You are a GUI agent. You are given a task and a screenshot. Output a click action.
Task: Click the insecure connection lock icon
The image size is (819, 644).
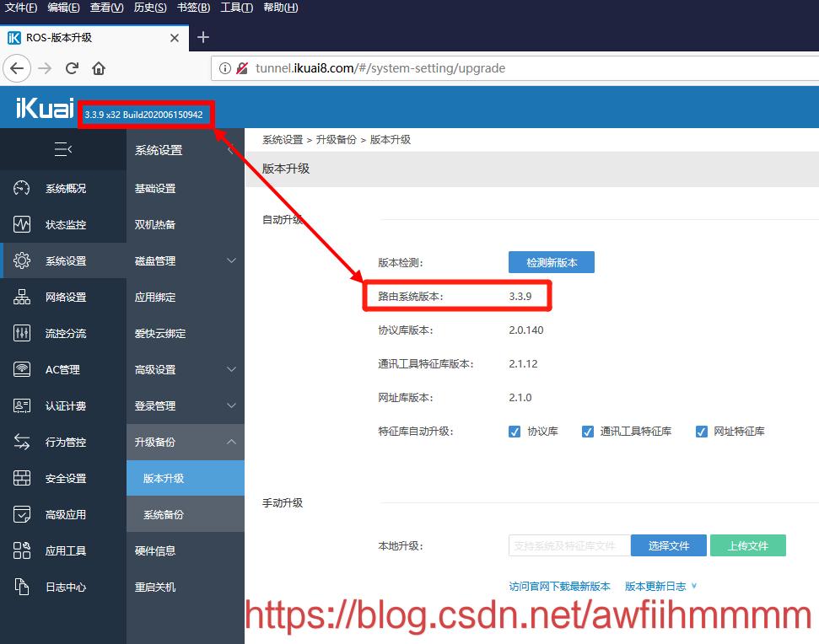click(x=242, y=68)
